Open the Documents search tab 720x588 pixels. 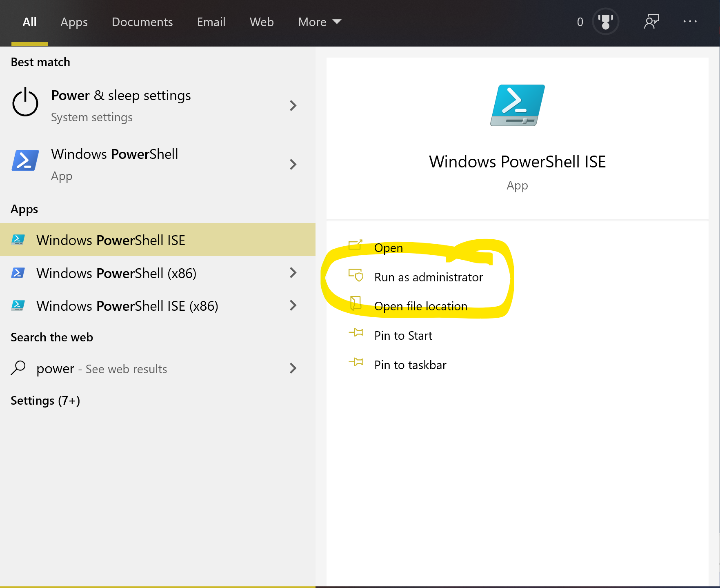tap(142, 22)
